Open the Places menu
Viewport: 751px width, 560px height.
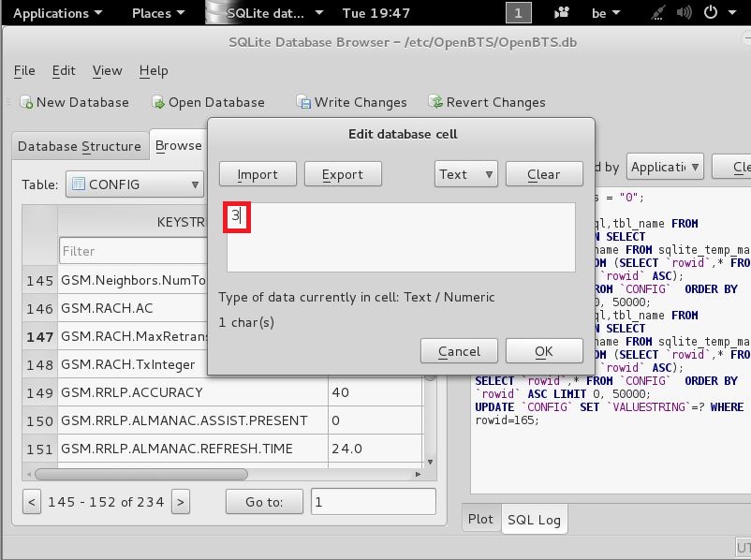coord(158,13)
